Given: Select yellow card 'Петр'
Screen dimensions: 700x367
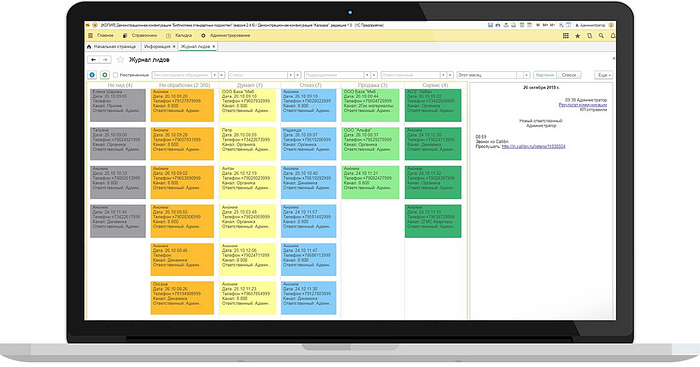Looking at the screenshot, I should point(248,144).
